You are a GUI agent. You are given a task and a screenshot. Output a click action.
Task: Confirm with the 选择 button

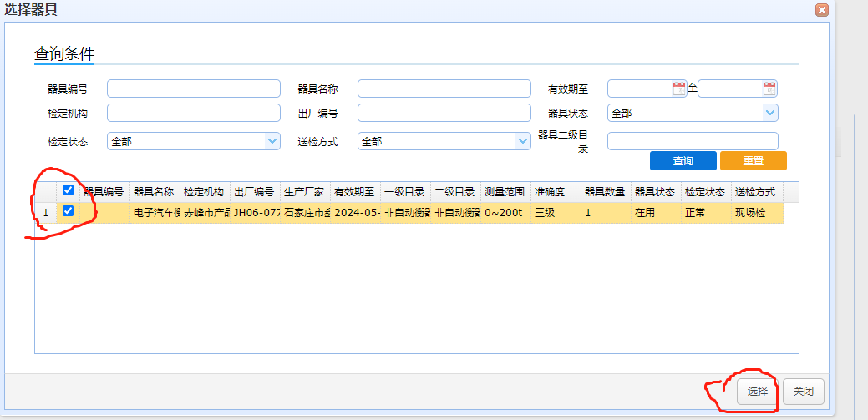(758, 392)
